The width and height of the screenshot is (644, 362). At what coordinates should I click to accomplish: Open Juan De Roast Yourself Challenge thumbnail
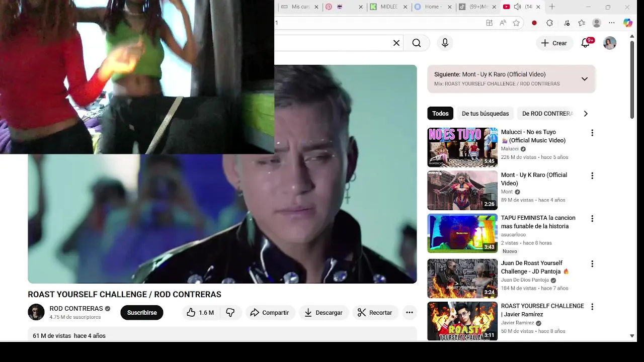[x=462, y=279]
